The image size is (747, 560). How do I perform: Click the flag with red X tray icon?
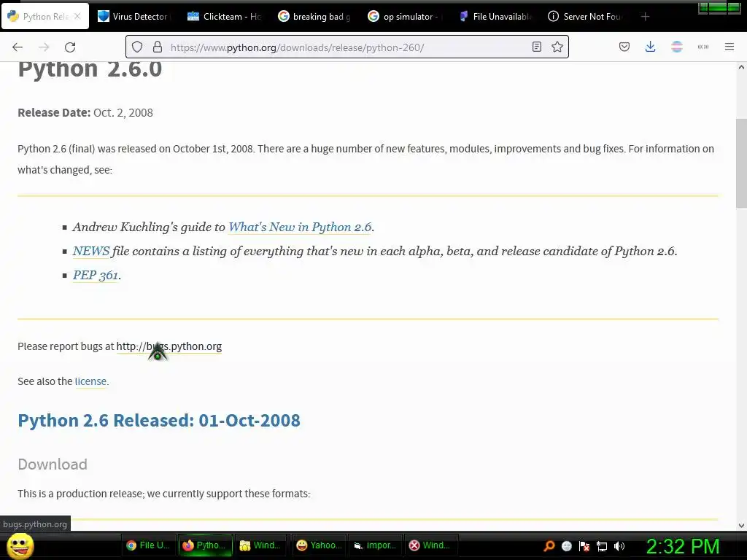[x=584, y=546]
